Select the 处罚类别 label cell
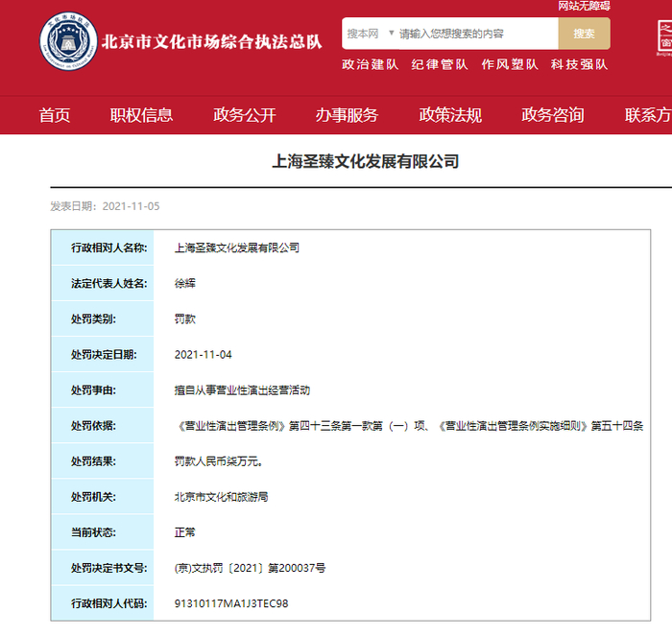Viewport: 672px width, 636px height. 103,318
